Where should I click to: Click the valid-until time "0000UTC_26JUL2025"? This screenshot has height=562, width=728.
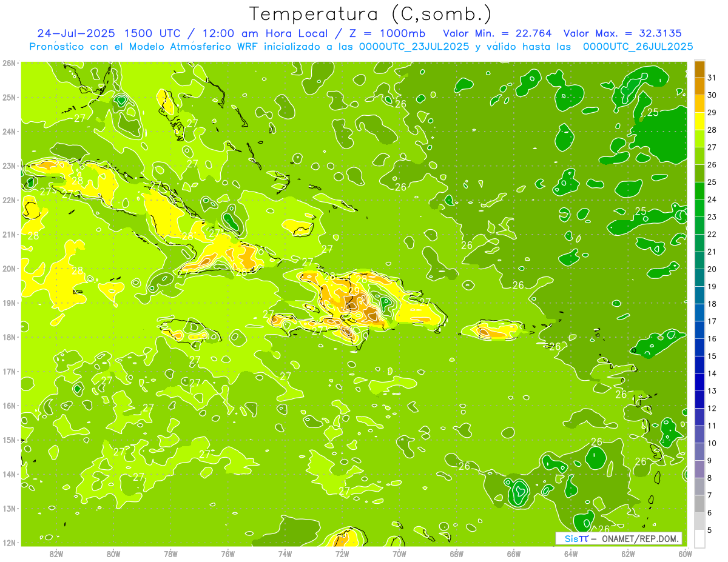pos(638,47)
